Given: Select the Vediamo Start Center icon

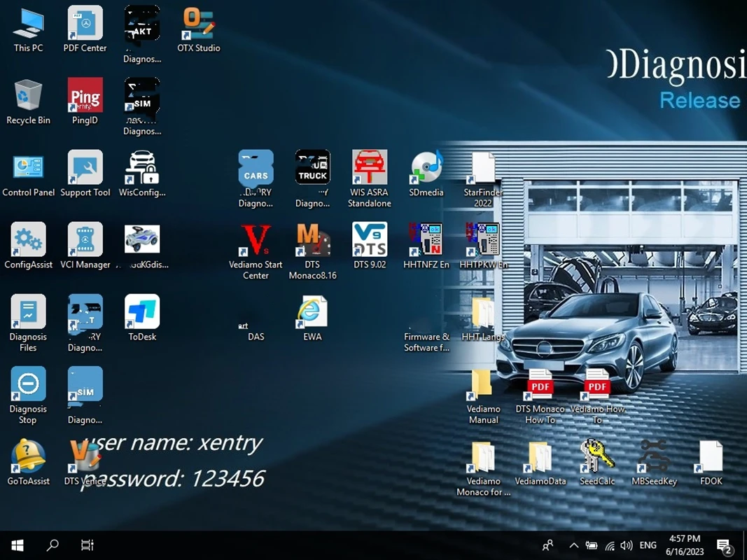Looking at the screenshot, I should [x=256, y=241].
